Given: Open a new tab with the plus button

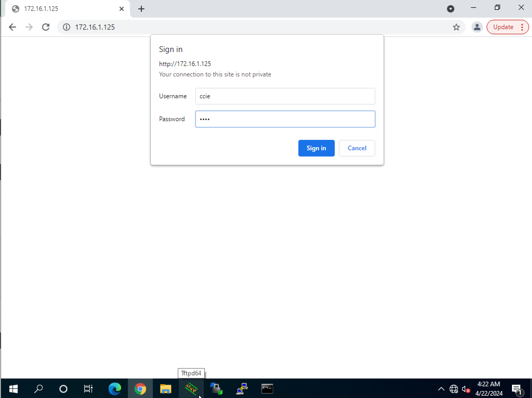Looking at the screenshot, I should point(141,9).
